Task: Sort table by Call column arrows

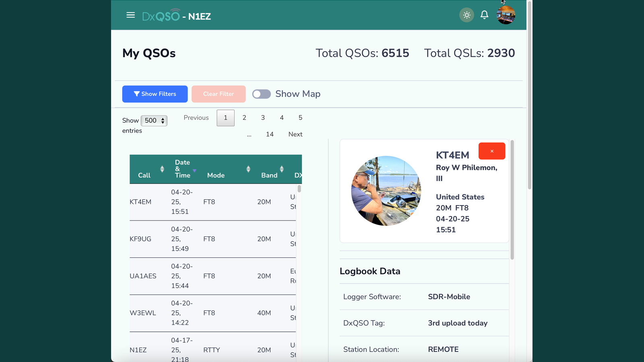Action: pos(162,169)
